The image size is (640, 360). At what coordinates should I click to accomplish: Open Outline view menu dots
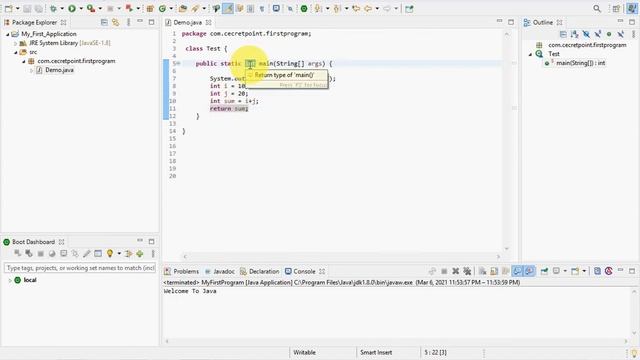click(633, 34)
